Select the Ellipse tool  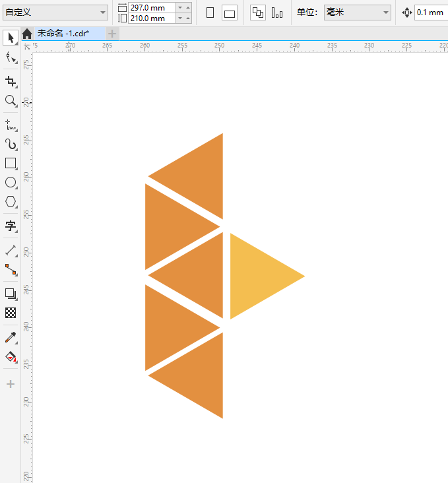11,182
